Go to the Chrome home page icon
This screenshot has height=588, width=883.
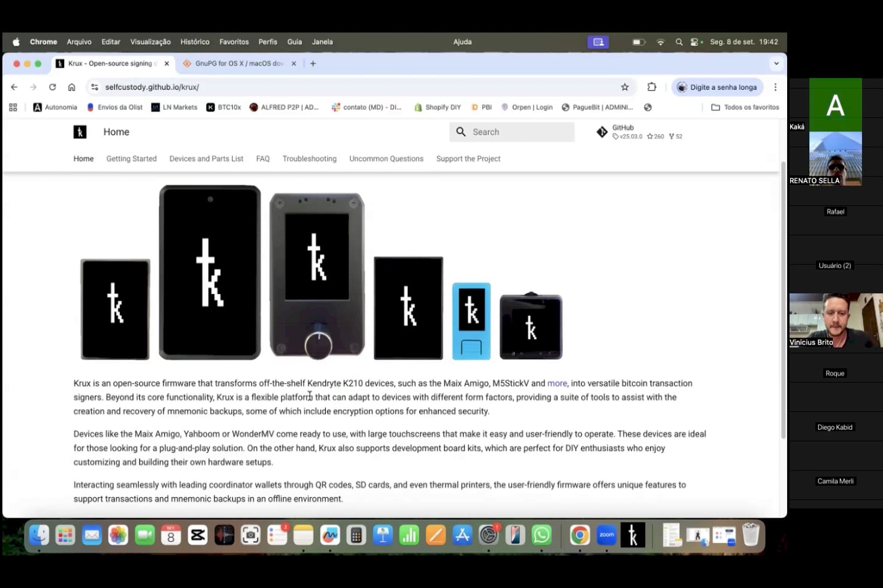[71, 87]
